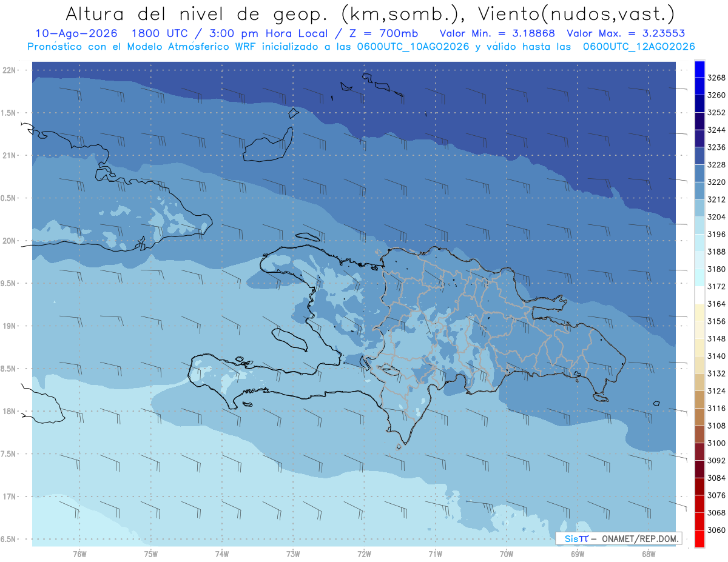Click the '3092' colorbar value
The height and width of the screenshot is (562, 728).
(716, 461)
